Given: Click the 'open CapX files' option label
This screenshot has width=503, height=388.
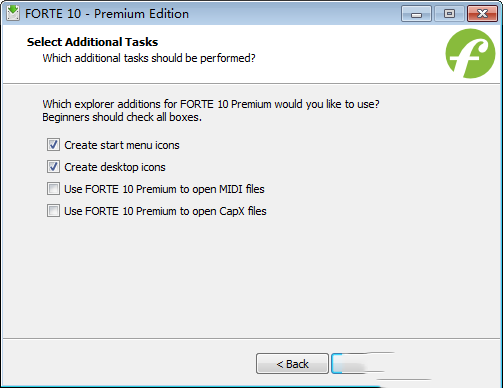Looking at the screenshot, I should 165,211.
